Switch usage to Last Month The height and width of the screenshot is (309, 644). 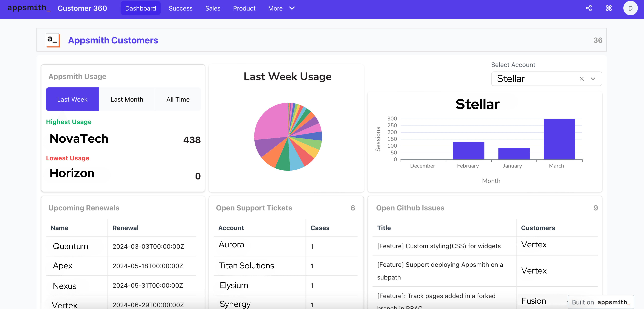[x=127, y=99]
